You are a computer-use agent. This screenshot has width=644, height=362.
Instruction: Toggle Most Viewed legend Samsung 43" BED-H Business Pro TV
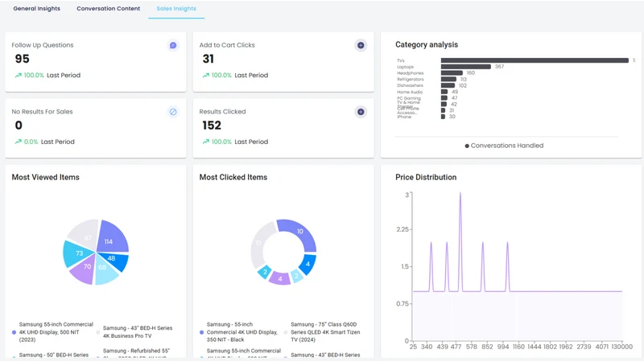134,332
